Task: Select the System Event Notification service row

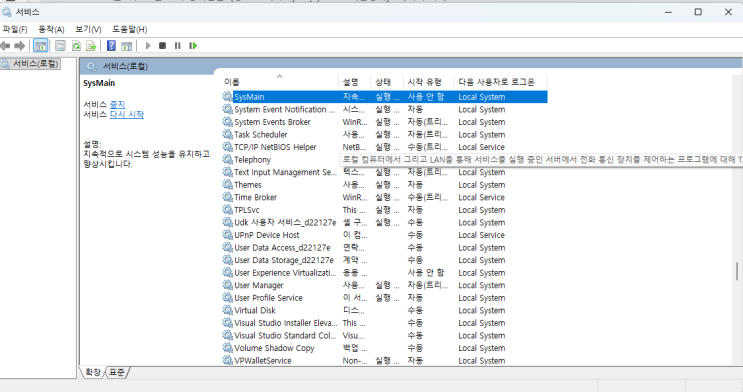Action: (384, 109)
